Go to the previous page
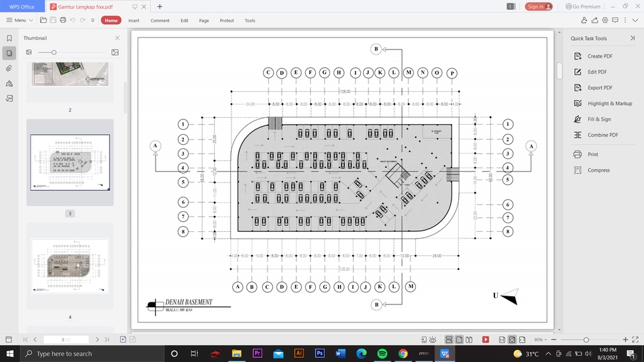 pyautogui.click(x=36, y=339)
